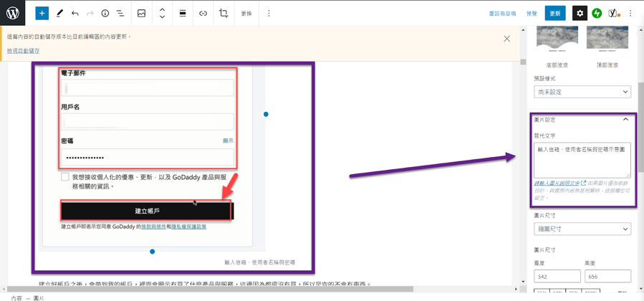
Task: Click the width field showing 542
Action: pyautogui.click(x=557, y=276)
